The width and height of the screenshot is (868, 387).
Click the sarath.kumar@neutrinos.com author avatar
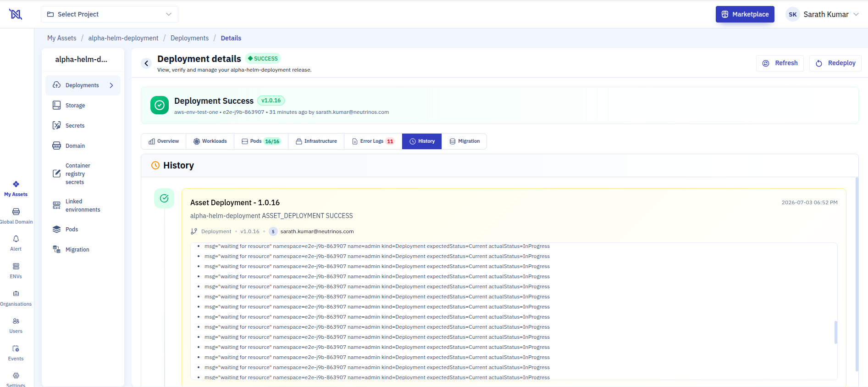(x=273, y=231)
